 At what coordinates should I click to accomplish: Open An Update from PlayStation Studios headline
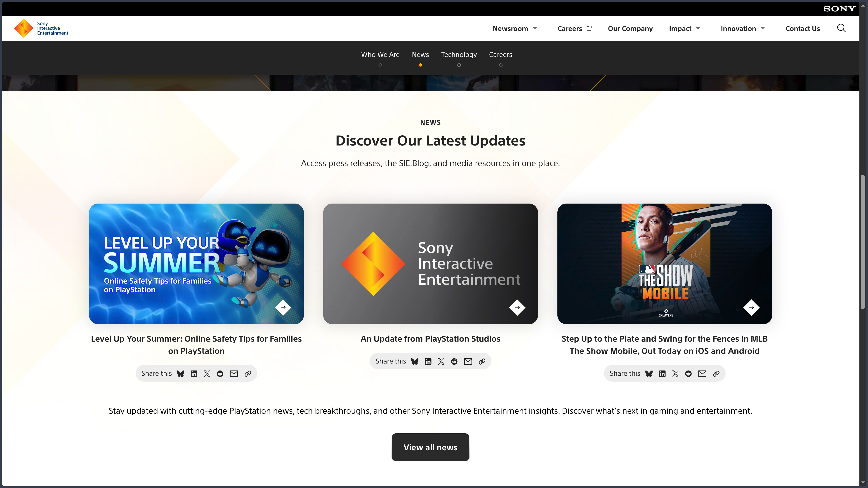(430, 339)
